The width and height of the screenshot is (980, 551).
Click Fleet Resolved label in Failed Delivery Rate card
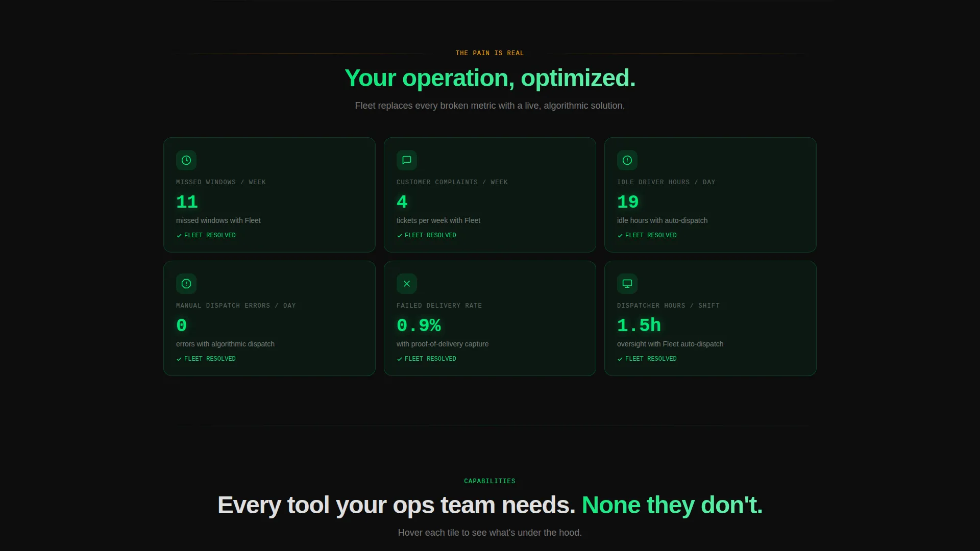[x=430, y=359]
